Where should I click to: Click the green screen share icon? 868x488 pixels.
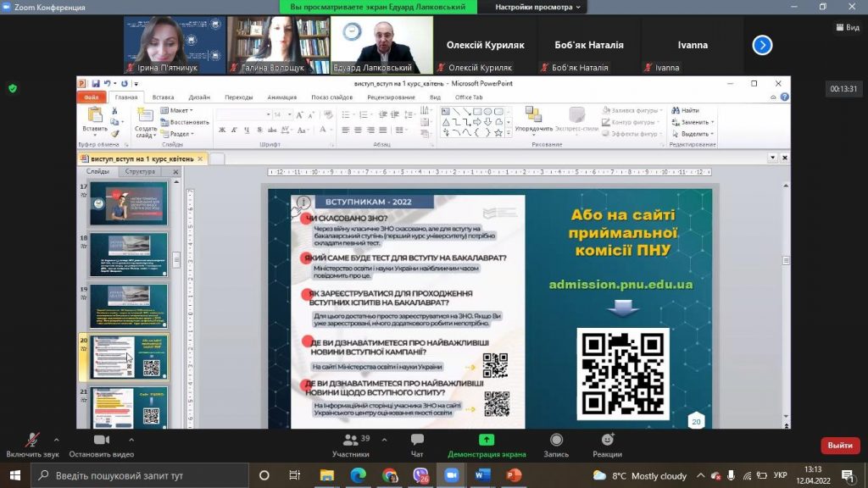tap(486, 440)
